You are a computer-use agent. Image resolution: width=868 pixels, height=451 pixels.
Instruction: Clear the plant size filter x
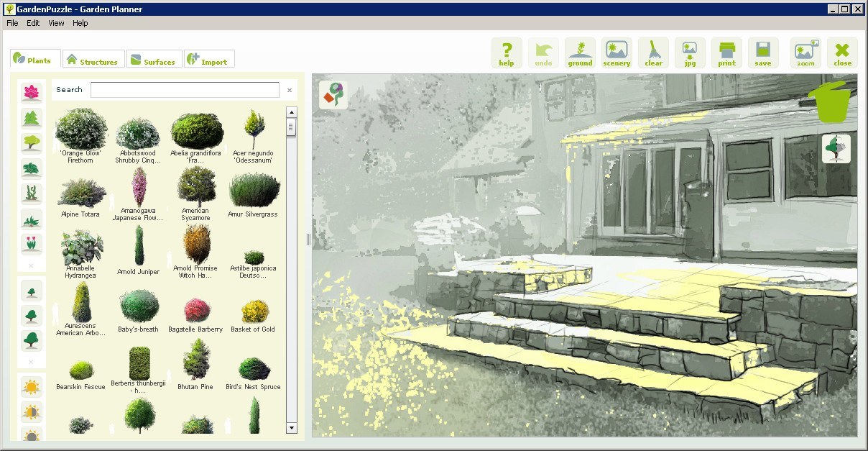point(31,362)
